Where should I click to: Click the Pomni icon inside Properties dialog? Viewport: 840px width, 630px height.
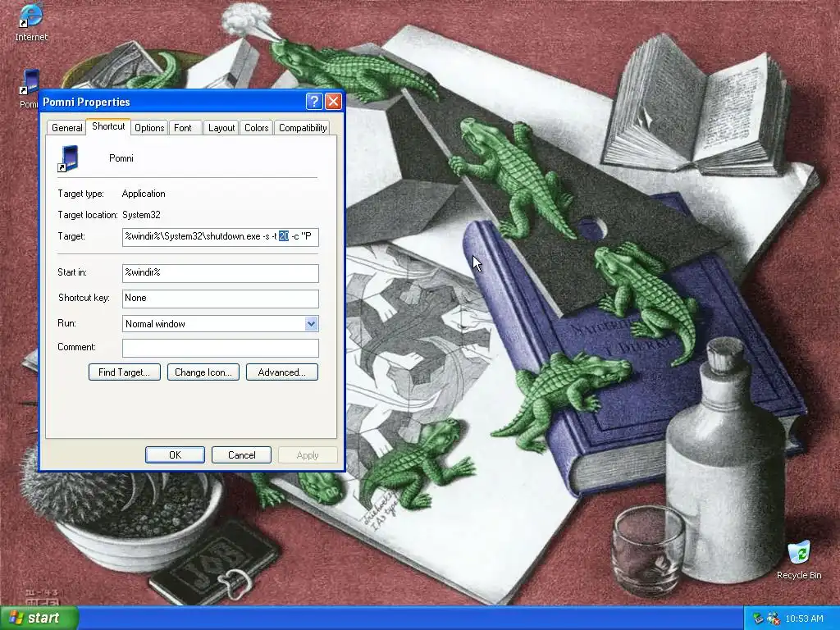point(69,158)
